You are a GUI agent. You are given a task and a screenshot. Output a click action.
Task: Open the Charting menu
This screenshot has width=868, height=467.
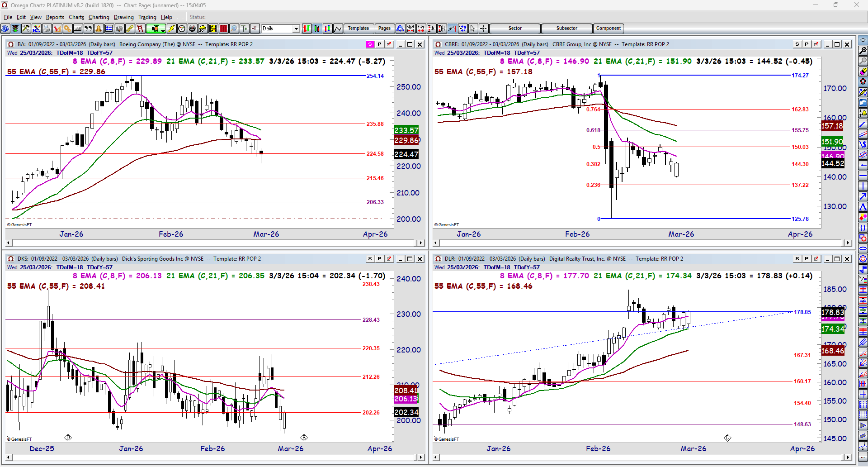tap(99, 17)
